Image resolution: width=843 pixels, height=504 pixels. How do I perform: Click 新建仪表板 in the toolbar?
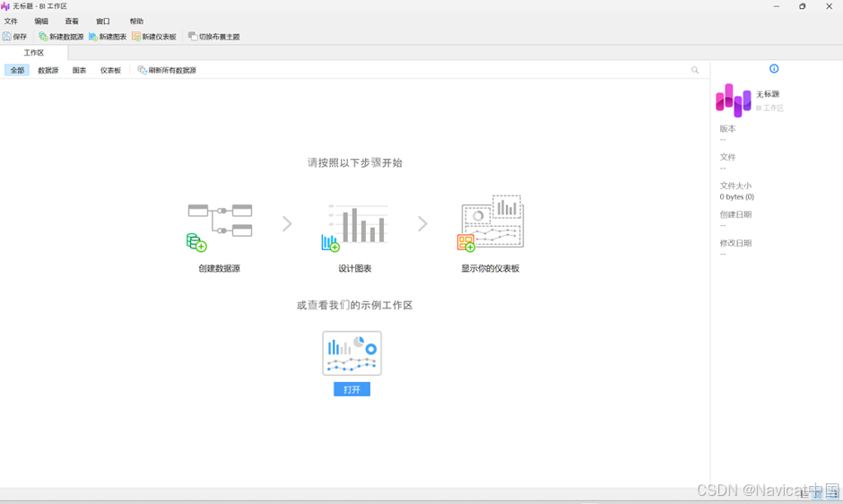pyautogui.click(x=153, y=37)
